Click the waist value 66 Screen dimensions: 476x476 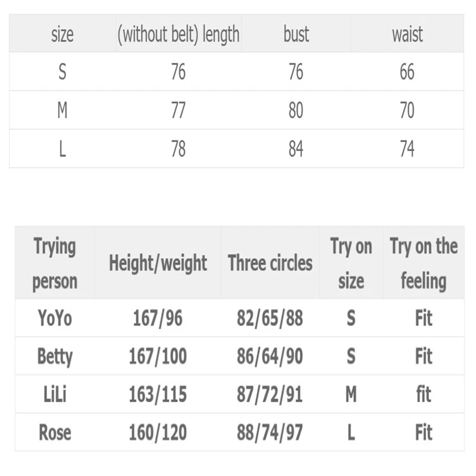coord(407,72)
